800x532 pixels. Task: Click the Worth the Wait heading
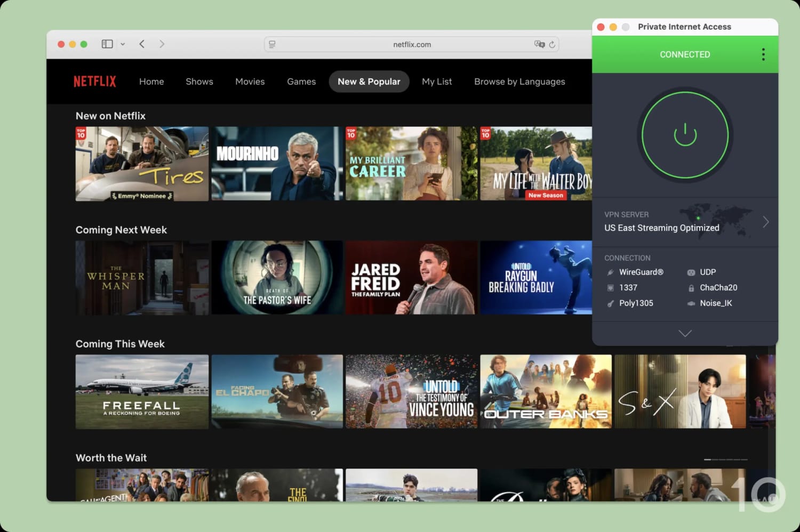(111, 458)
